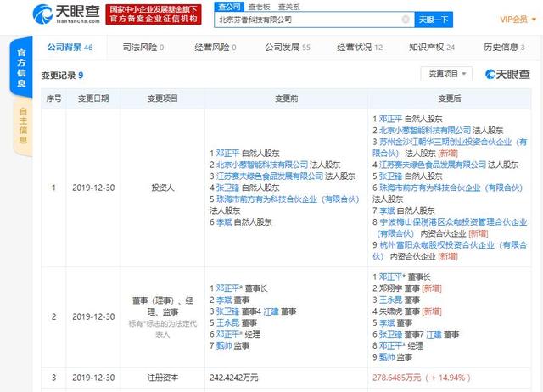Click the 变更日期 column header

(93, 98)
